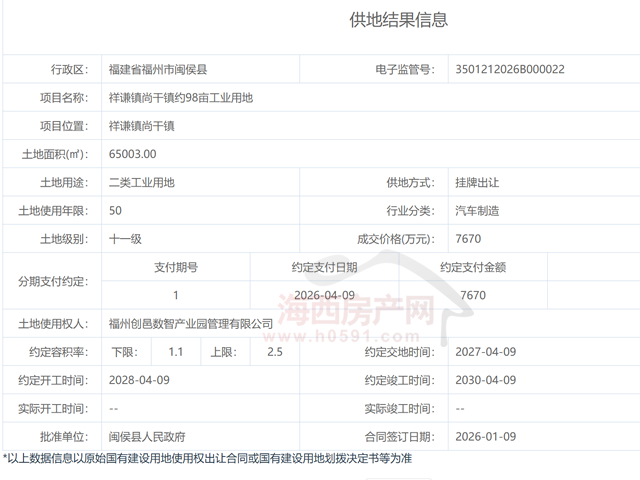Image resolution: width=640 pixels, height=480 pixels.
Task: Click the supply method value 挂牌出让
Action: [477, 183]
